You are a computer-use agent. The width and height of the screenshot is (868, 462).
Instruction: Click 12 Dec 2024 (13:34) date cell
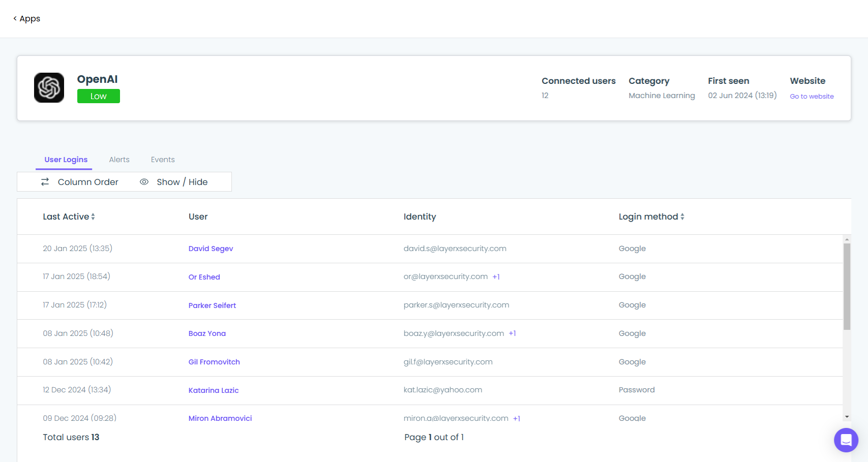tap(77, 390)
